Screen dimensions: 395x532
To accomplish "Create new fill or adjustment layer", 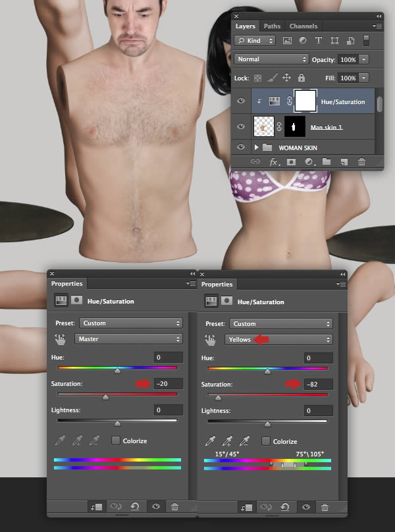I will pos(309,162).
